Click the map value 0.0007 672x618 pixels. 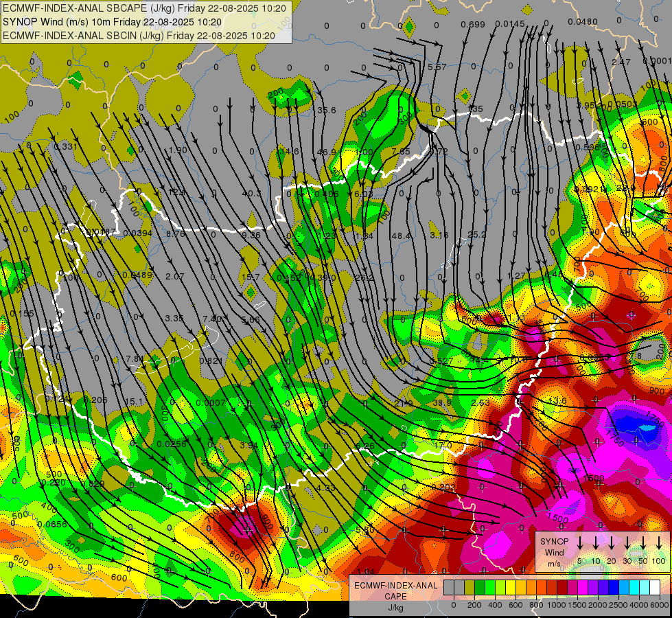click(x=211, y=402)
